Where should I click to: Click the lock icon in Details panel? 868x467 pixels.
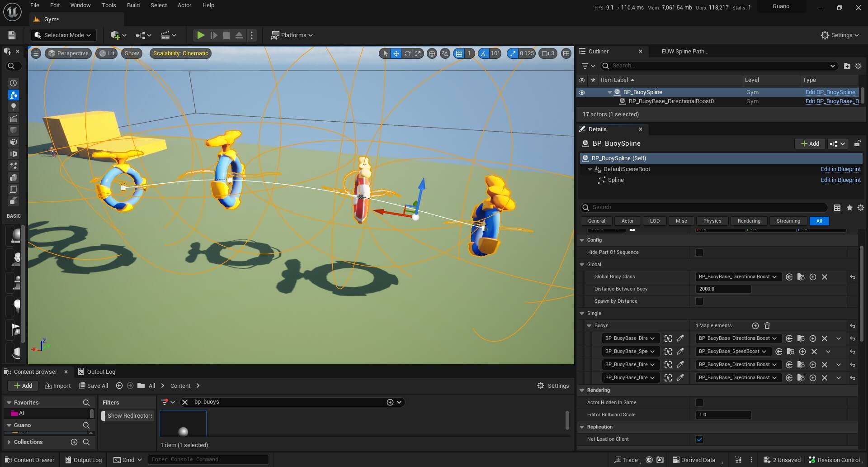(x=857, y=143)
